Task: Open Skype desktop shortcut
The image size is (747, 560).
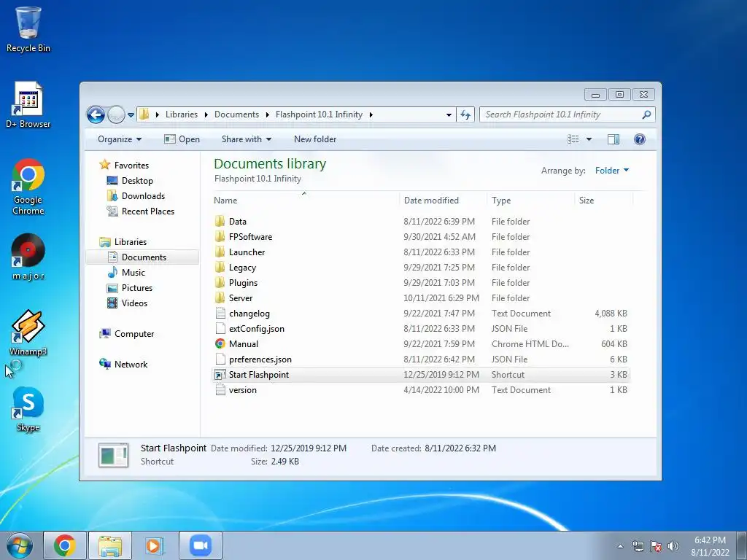Action: (x=28, y=409)
